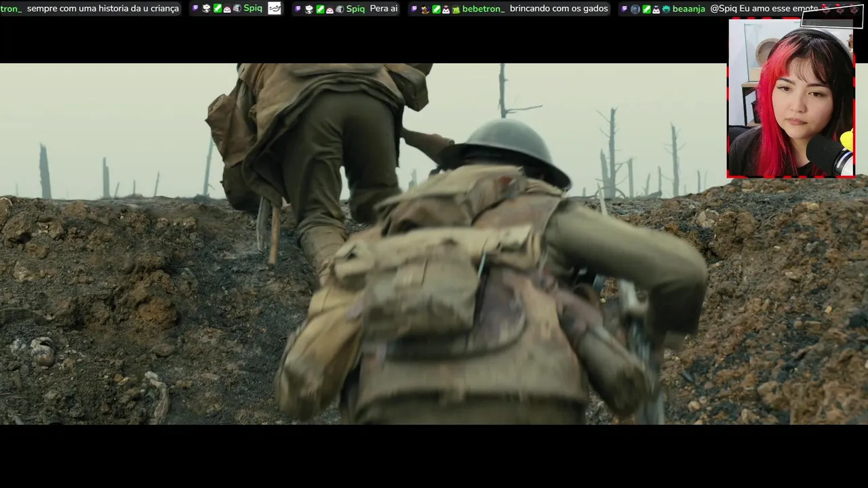Click the green sword badge in beaanja's message
Screen dimensions: 868x488
(646, 9)
